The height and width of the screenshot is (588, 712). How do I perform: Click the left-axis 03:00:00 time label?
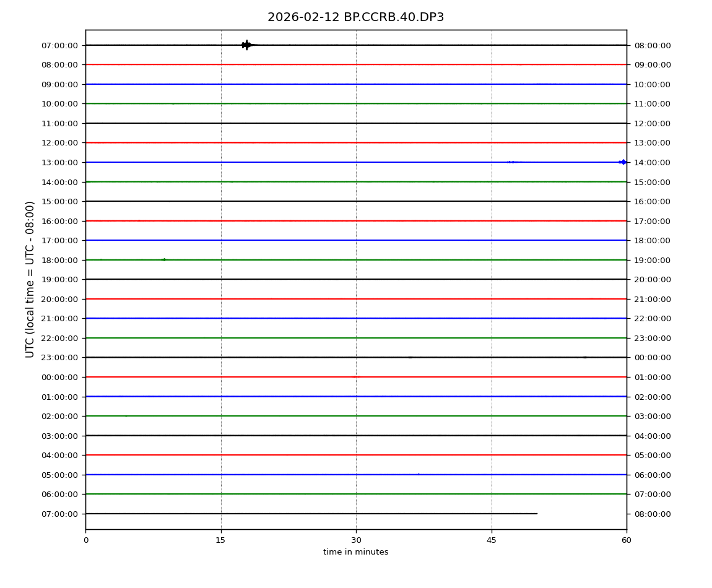[59, 436]
